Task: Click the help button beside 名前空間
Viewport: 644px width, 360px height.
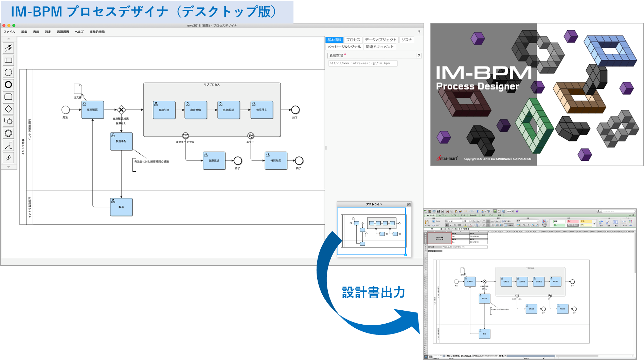Action: [x=419, y=55]
